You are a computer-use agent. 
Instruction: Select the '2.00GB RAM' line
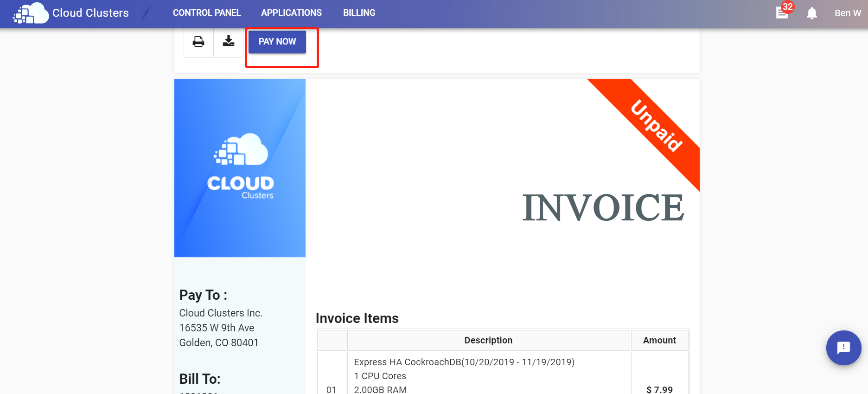point(380,389)
